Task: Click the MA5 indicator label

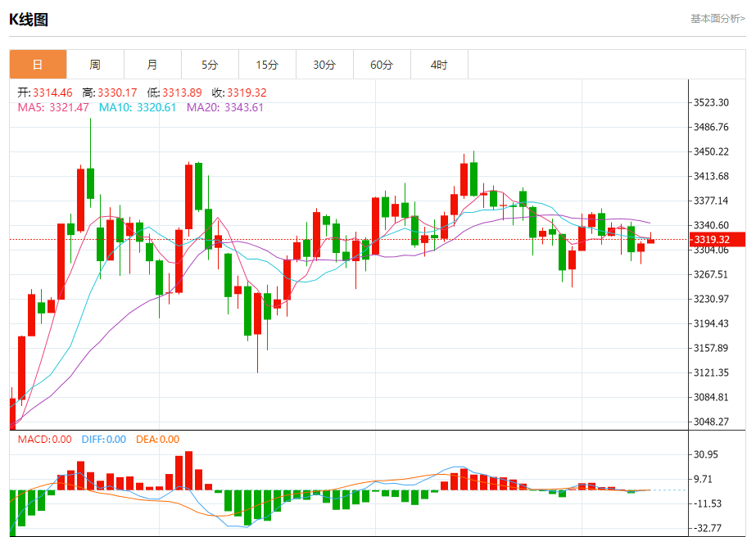Action: 53,107
